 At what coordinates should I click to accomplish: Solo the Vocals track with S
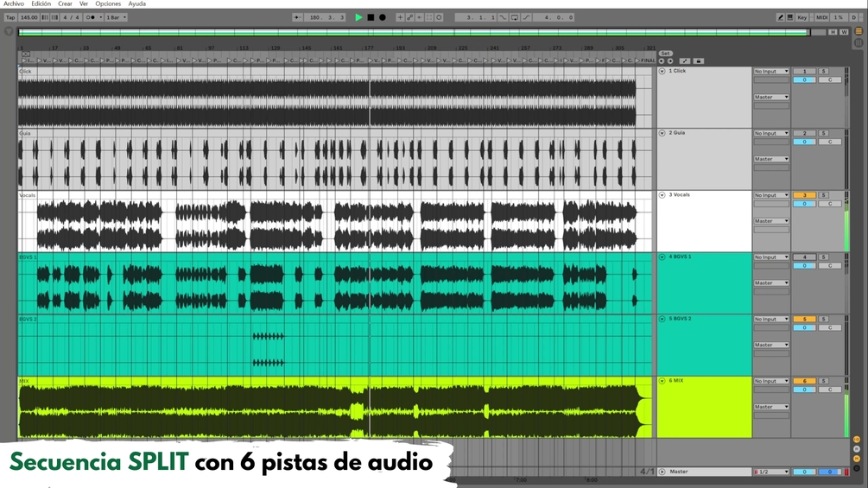pyautogui.click(x=824, y=195)
